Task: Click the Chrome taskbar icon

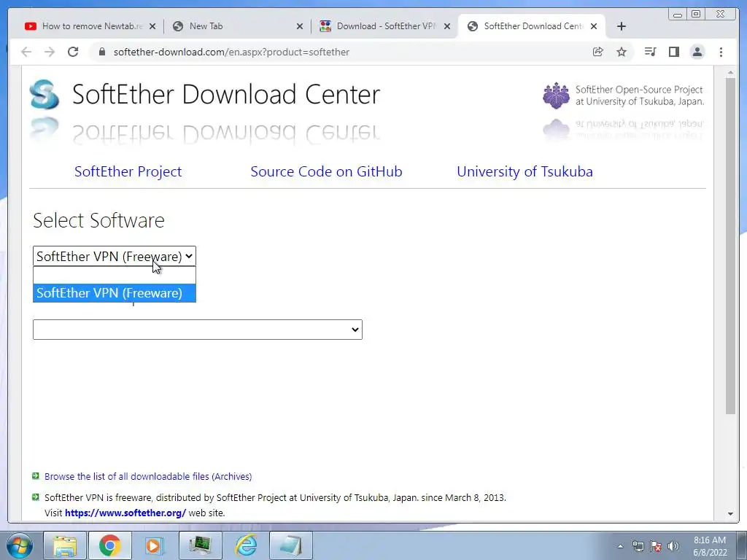Action: (110, 545)
